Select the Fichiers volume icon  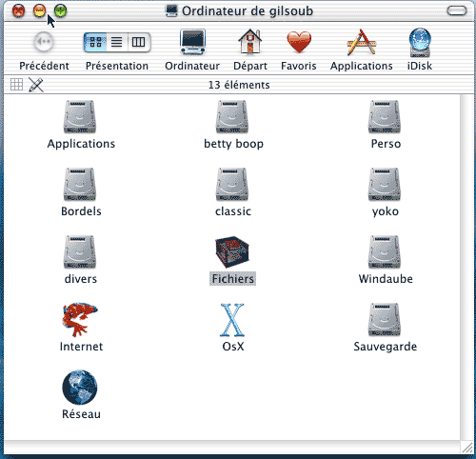(232, 252)
